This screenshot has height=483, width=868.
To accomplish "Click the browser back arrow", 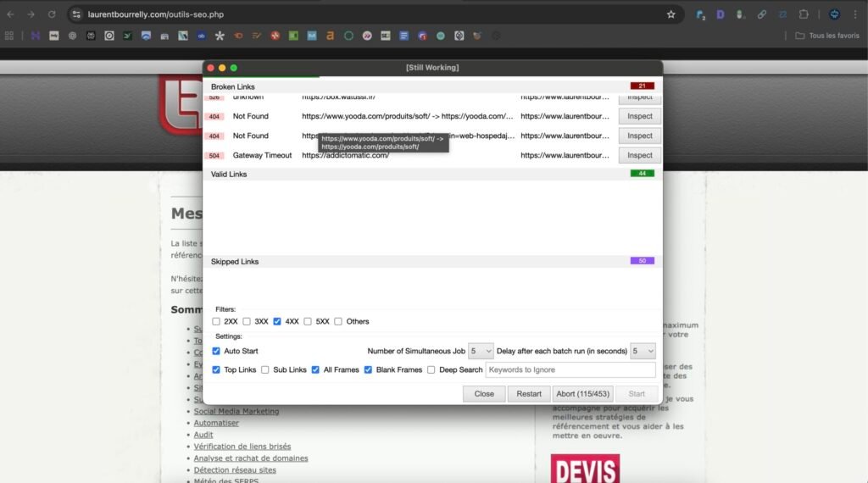I will (x=11, y=14).
